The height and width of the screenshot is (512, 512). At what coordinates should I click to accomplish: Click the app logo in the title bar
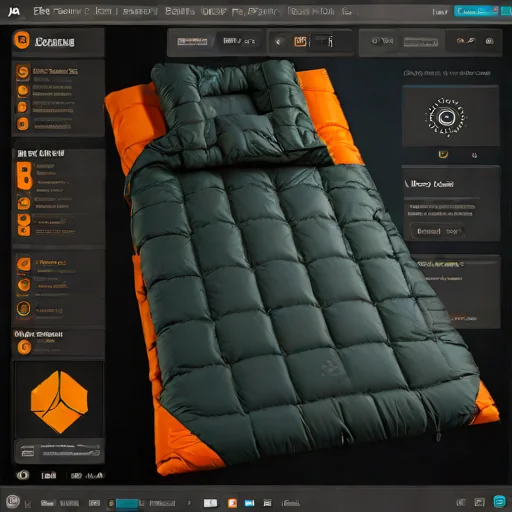point(14,12)
